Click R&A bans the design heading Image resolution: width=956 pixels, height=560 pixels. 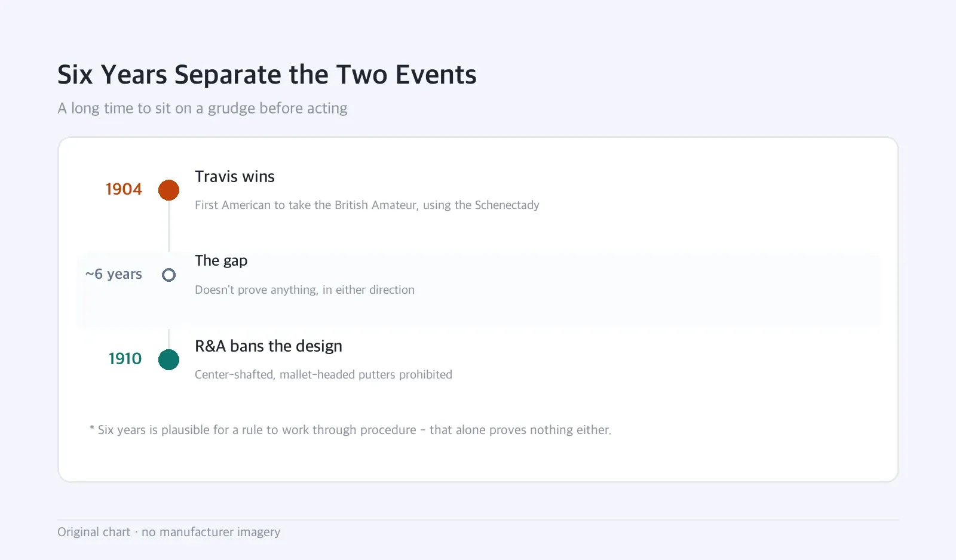point(268,346)
